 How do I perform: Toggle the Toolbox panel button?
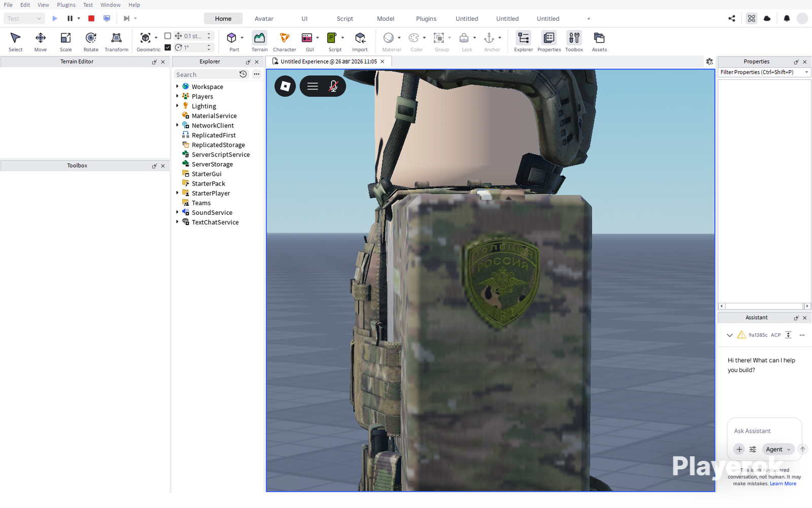tap(574, 41)
